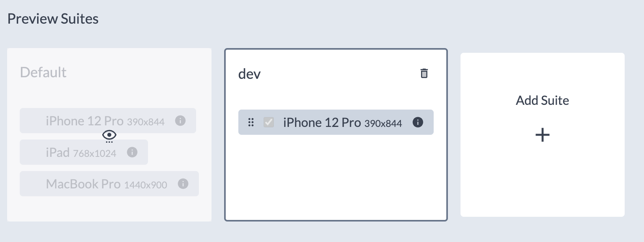Click the eye icon on the Default suite
644x242 pixels.
109,136
